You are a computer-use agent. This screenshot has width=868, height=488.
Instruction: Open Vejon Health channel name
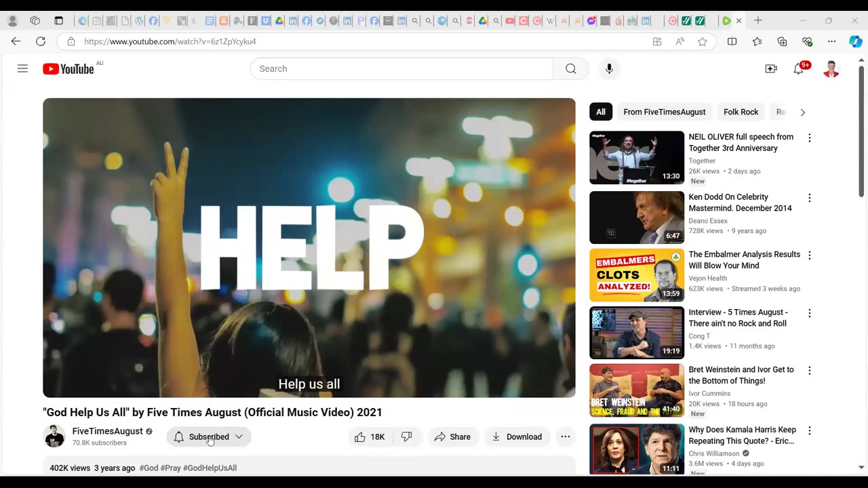click(x=707, y=278)
